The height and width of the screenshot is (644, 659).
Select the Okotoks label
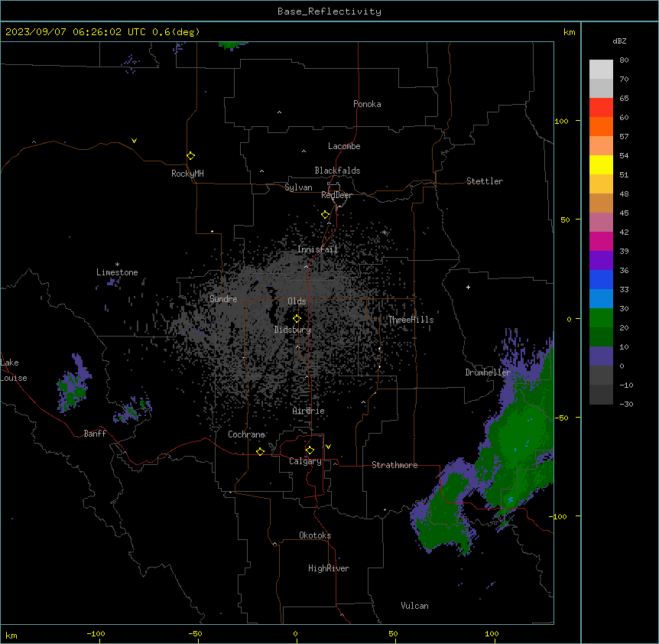click(315, 535)
